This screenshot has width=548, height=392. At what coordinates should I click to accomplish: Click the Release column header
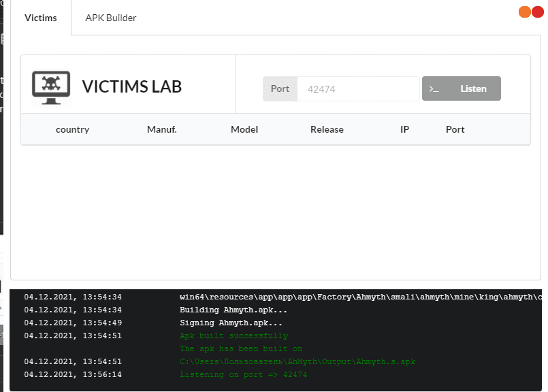pos(327,129)
